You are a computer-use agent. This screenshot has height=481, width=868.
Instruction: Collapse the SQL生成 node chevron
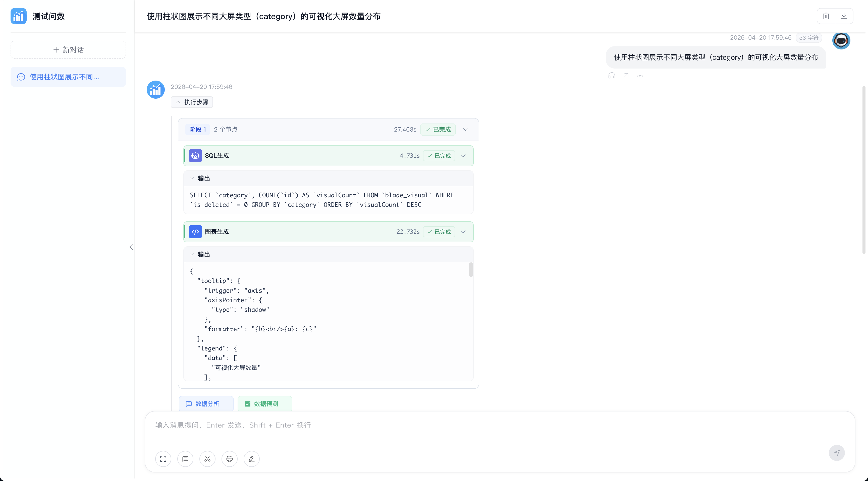click(463, 156)
